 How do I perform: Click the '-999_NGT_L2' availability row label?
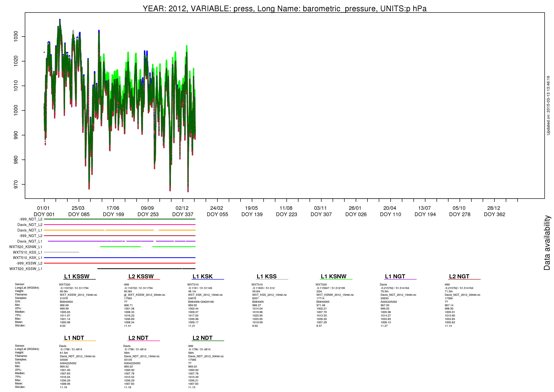click(31, 236)
